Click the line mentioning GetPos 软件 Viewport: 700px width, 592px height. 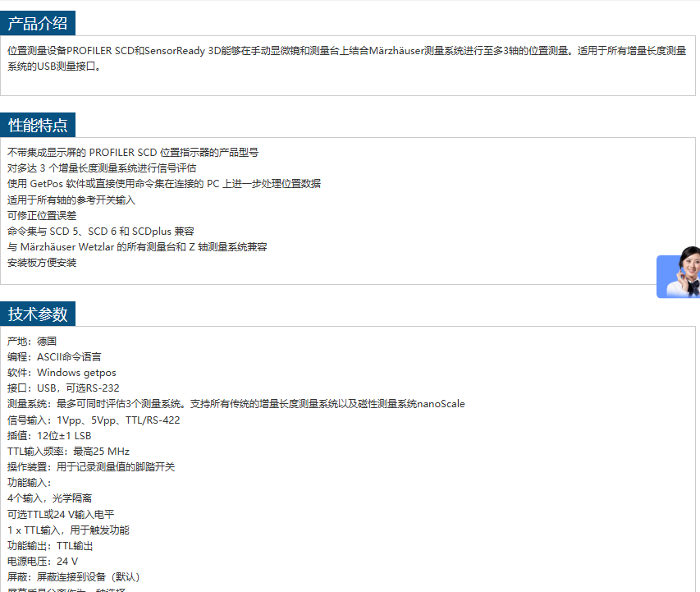164,184
